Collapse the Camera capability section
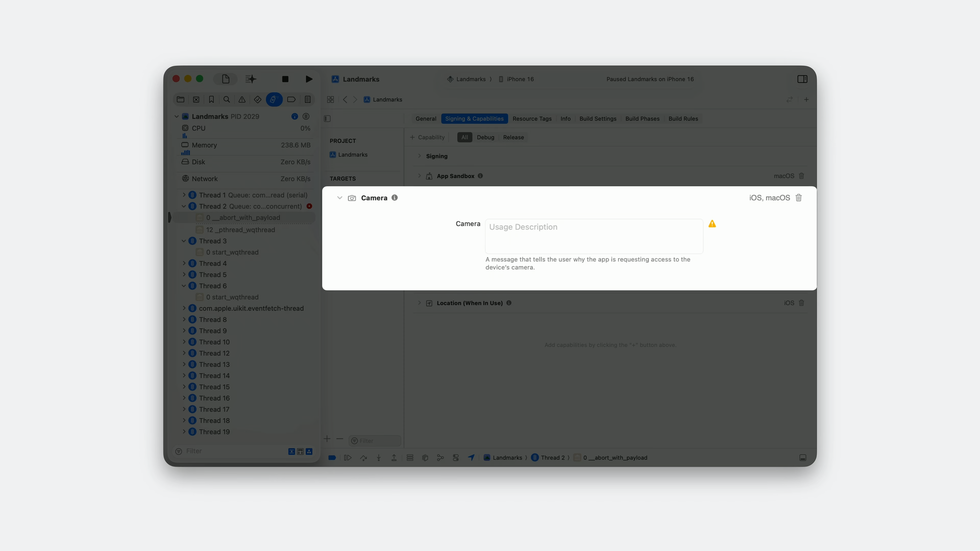Screen dimensions: 980x551 (339, 198)
